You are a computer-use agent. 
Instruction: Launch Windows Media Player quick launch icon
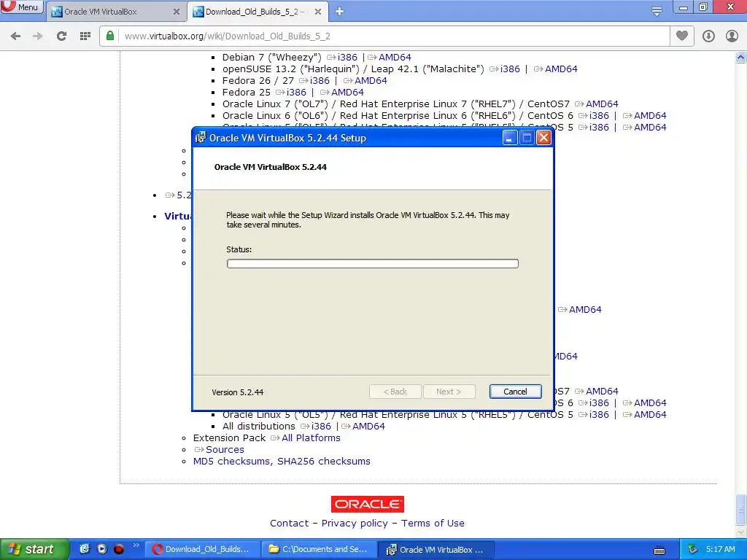click(x=101, y=549)
